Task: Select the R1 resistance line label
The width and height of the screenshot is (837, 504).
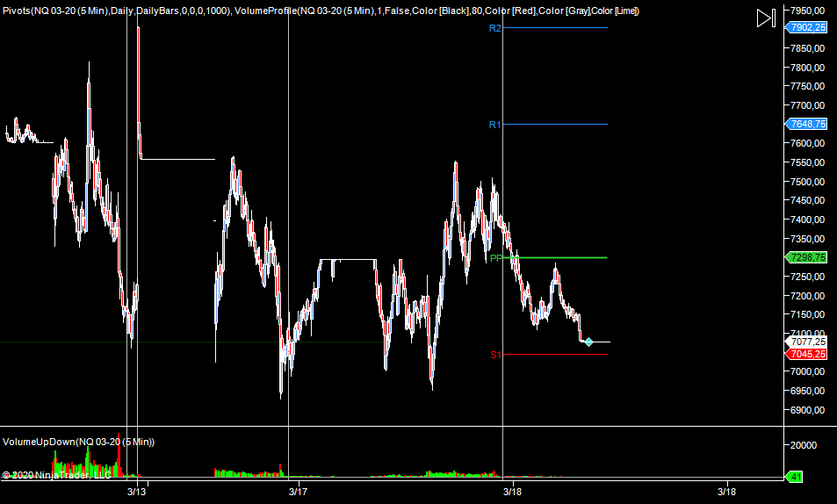Action: pos(494,125)
